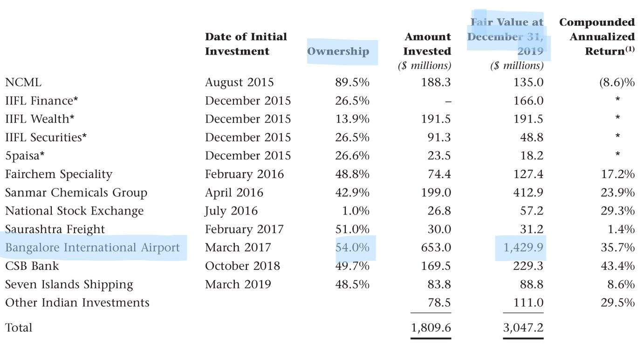Click the Compounded Annualized Return header
The height and width of the screenshot is (345, 644).
point(597,37)
